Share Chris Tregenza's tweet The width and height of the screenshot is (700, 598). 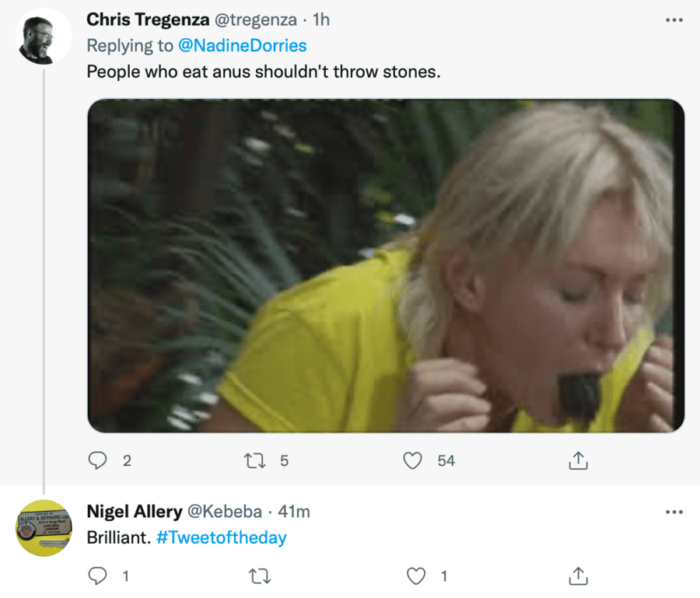577,461
